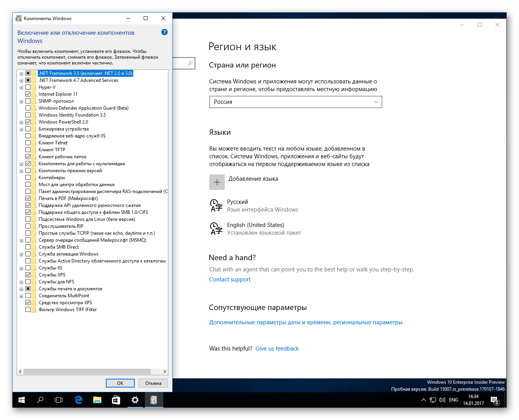The height and width of the screenshot is (420, 519).
Task: Expand SNMP-протокол node
Action: pos(22,102)
